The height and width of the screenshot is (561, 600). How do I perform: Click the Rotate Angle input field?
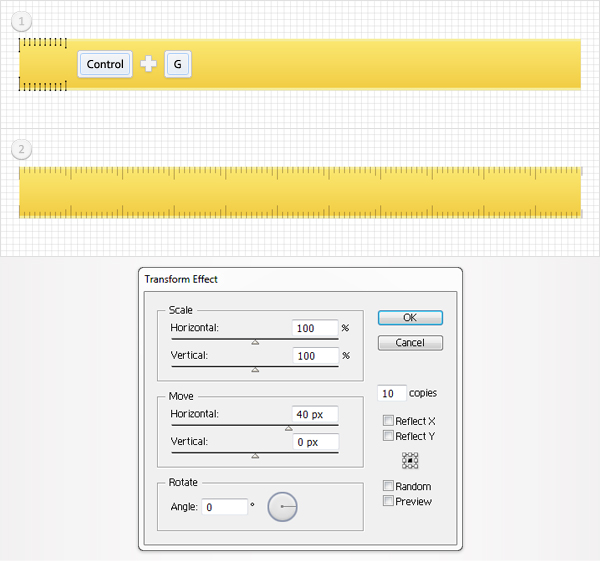coord(224,507)
